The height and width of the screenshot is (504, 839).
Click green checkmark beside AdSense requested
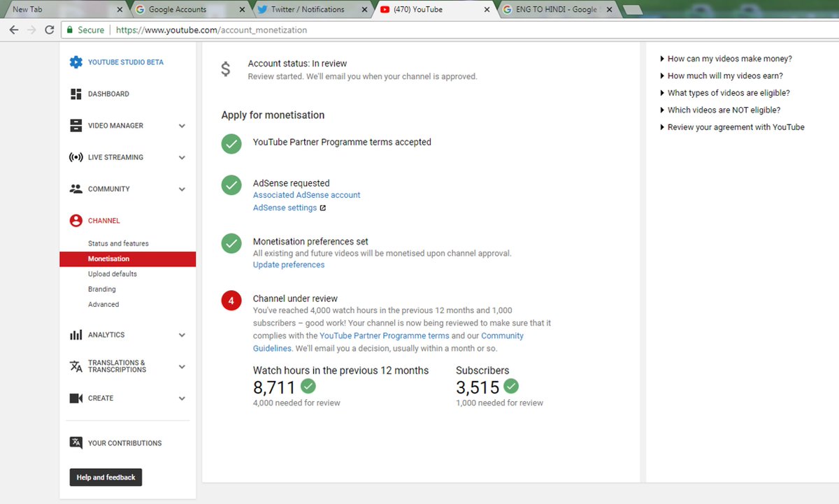(x=231, y=185)
